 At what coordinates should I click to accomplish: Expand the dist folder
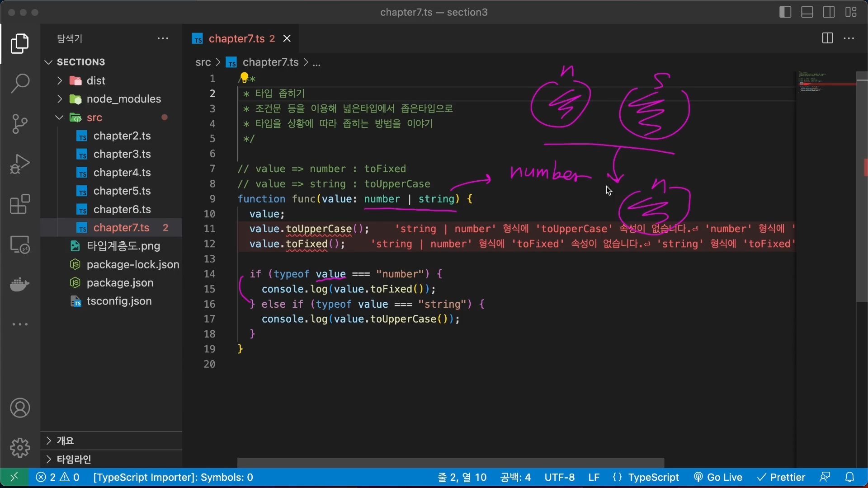point(96,80)
